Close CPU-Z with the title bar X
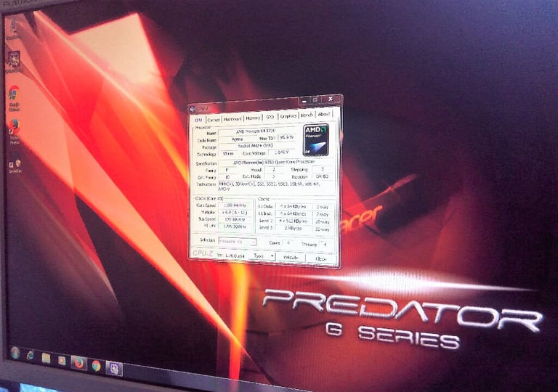This screenshot has width=558, height=392. (x=331, y=99)
